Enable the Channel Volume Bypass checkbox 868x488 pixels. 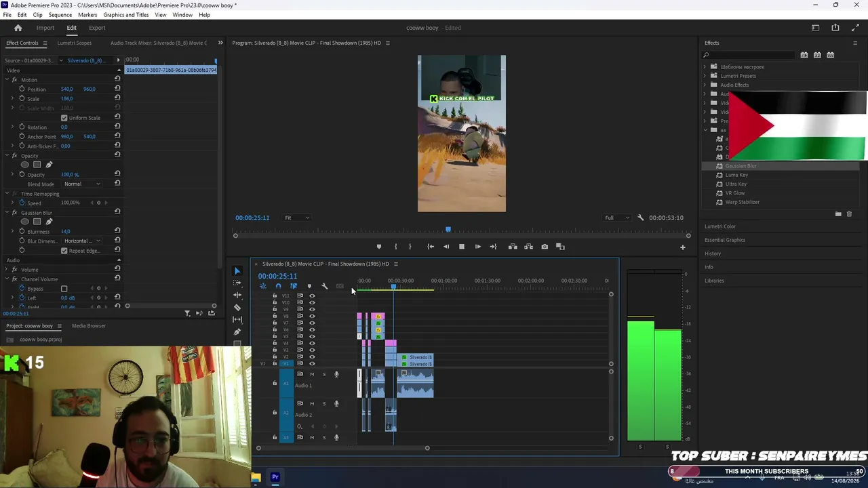(x=64, y=289)
